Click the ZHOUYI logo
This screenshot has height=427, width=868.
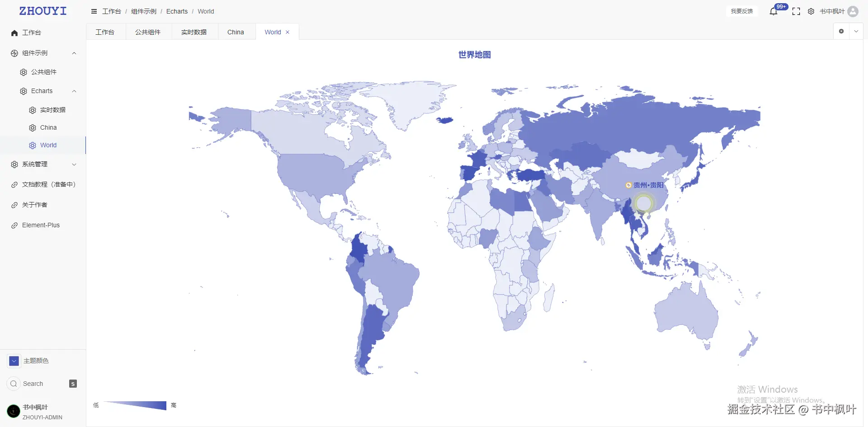click(x=43, y=11)
